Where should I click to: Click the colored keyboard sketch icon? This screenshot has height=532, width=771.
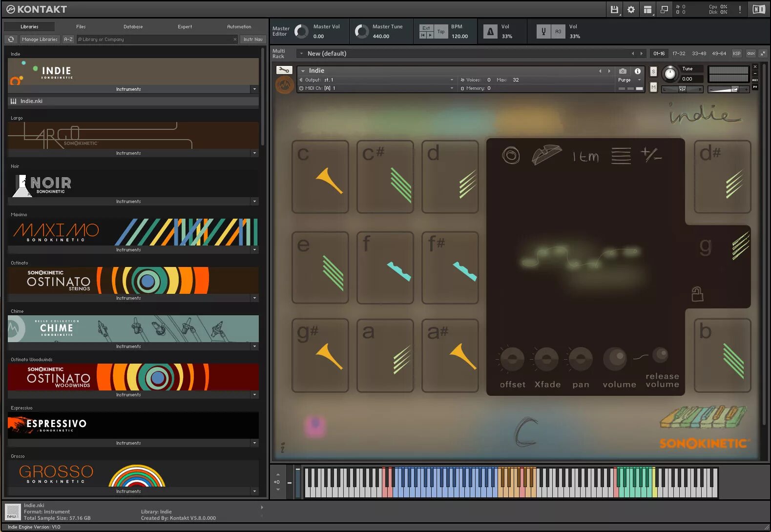(703, 418)
